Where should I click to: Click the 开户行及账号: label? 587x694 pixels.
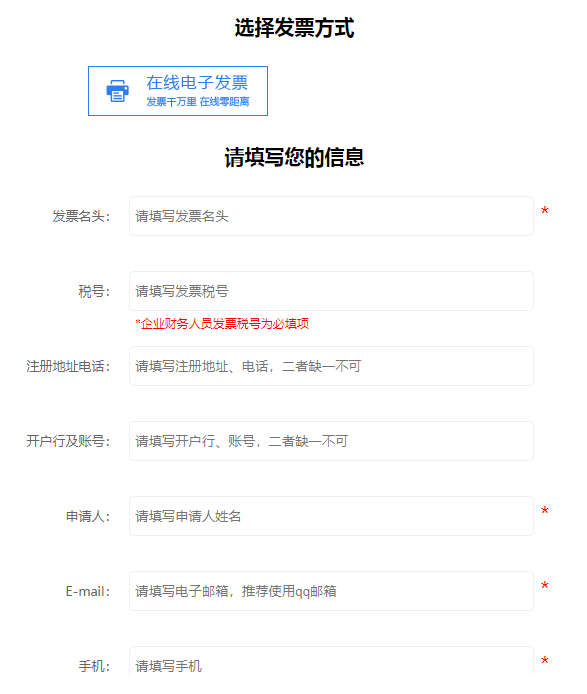pyautogui.click(x=68, y=441)
